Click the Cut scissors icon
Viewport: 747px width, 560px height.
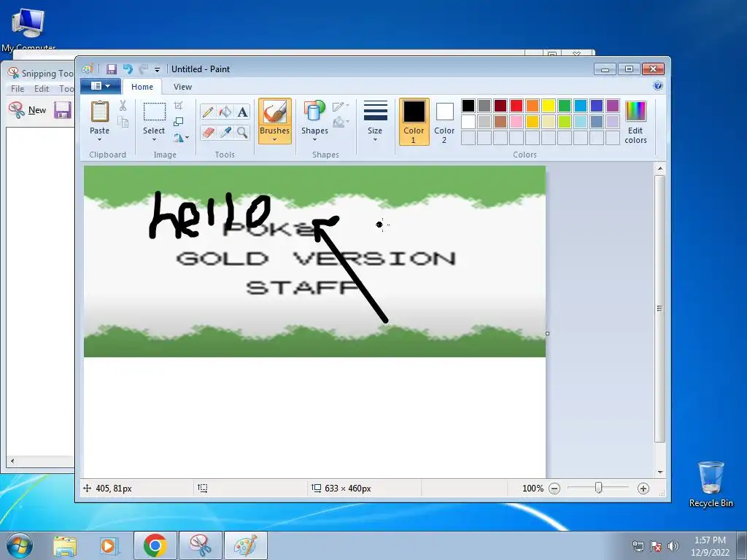click(123, 106)
